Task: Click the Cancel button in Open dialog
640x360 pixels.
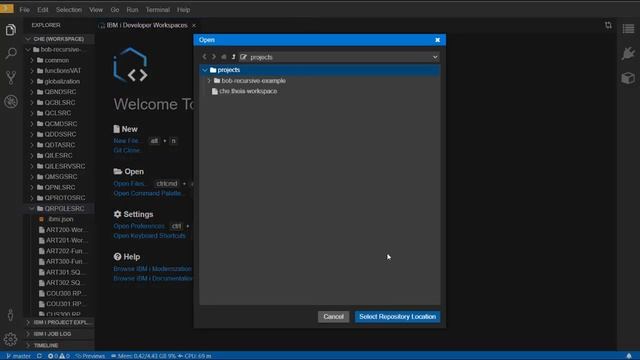Action: (x=333, y=316)
